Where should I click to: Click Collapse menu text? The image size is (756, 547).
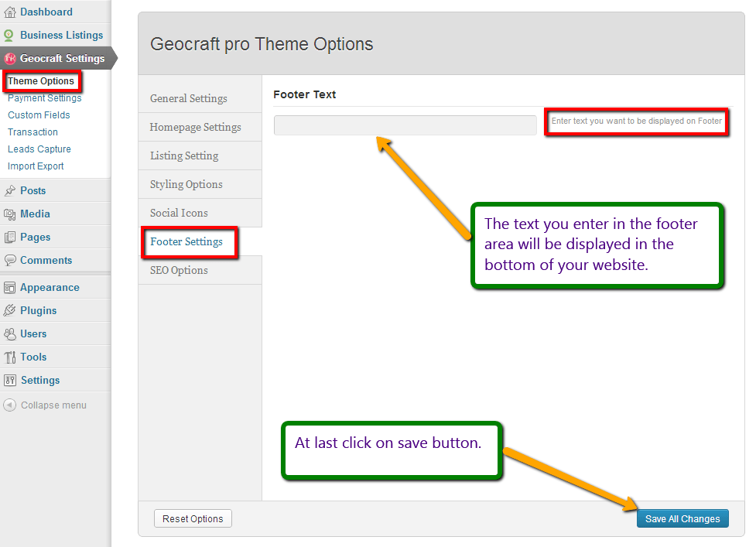point(53,405)
